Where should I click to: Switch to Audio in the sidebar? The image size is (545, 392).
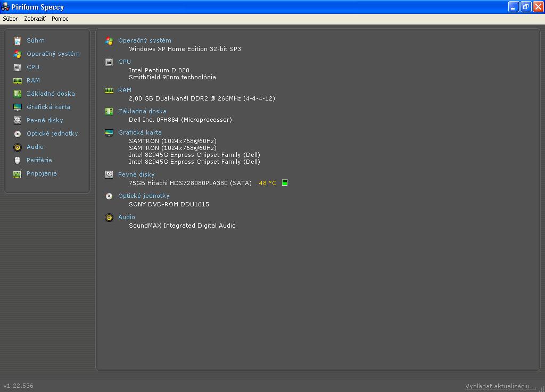(35, 147)
